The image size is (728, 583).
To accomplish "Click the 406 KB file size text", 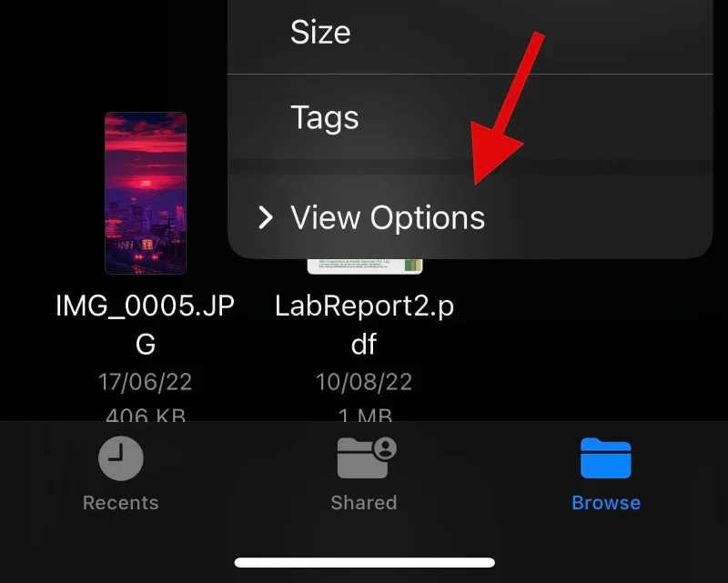I will coord(146,414).
